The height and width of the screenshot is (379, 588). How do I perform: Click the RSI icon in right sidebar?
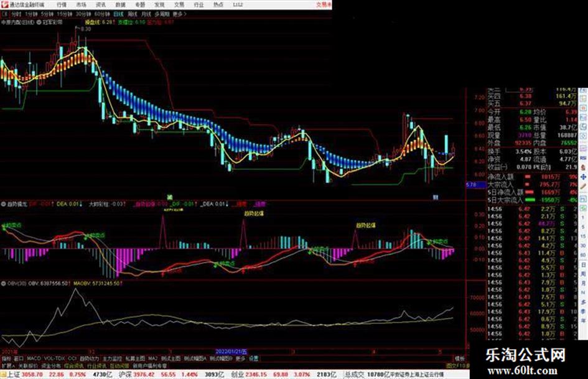[583, 158]
